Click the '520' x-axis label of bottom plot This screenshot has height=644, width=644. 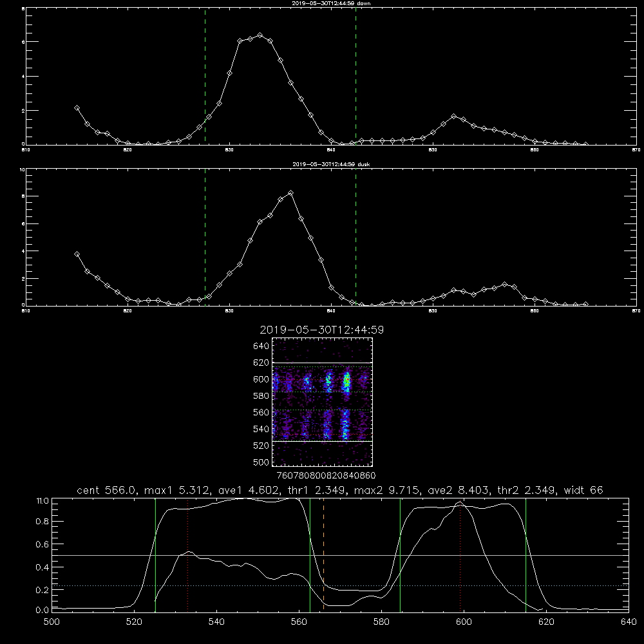click(x=135, y=622)
